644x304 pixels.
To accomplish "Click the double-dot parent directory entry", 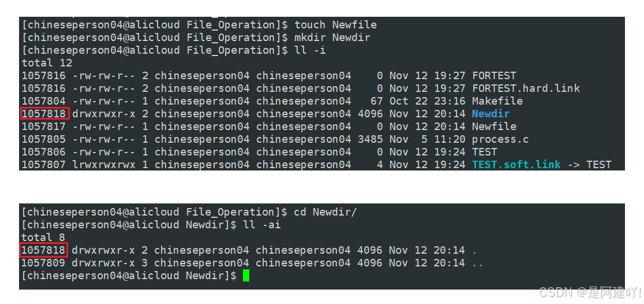I will click(x=477, y=263).
